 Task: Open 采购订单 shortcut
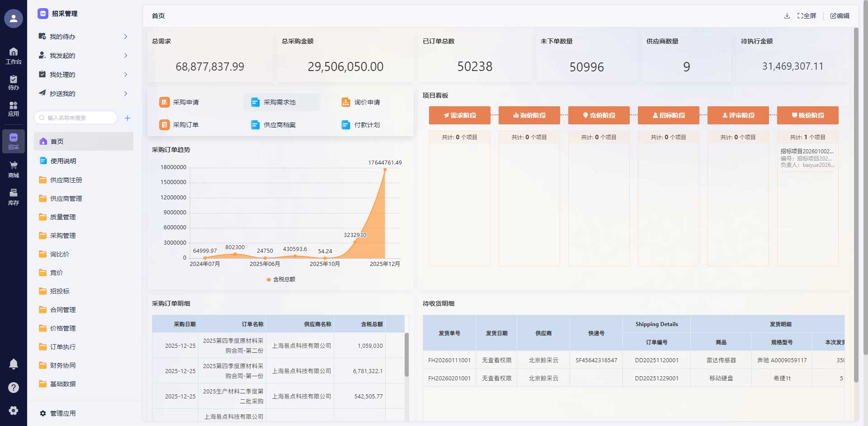click(x=179, y=125)
